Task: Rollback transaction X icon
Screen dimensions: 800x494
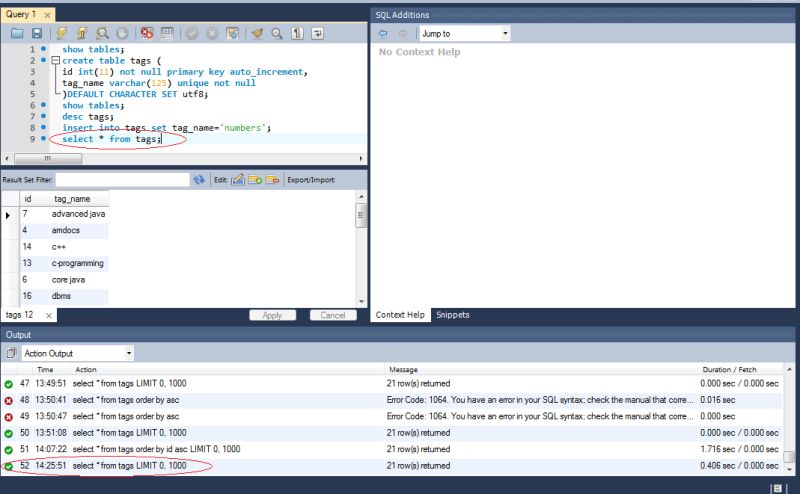Action: pos(212,34)
